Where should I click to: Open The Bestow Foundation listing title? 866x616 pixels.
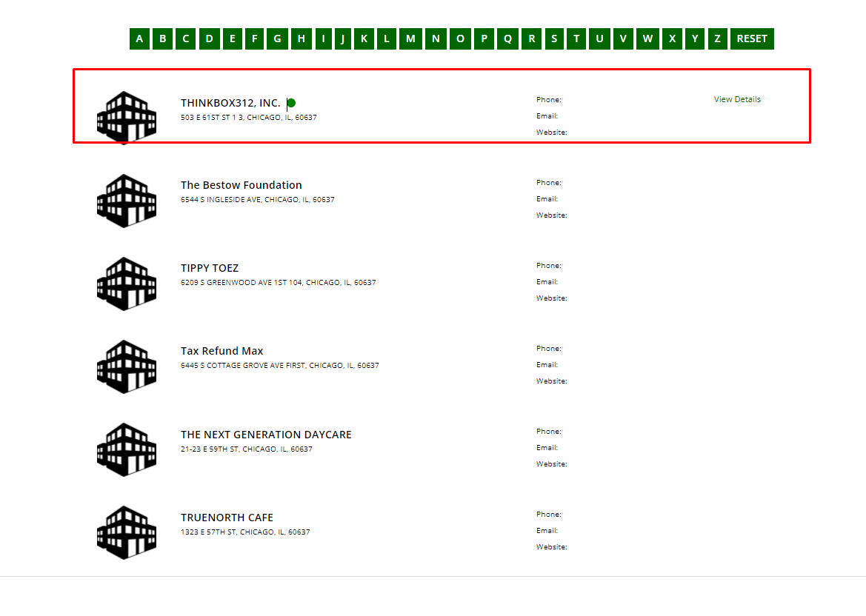241,185
